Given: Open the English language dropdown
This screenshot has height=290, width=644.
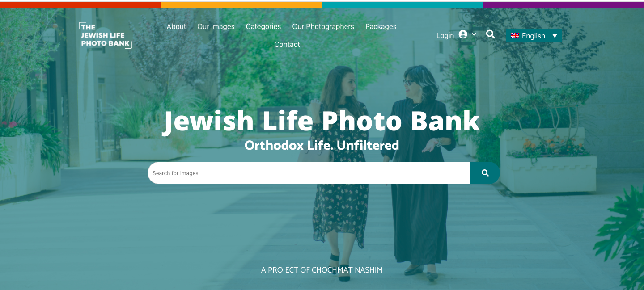Looking at the screenshot, I should click(x=534, y=36).
